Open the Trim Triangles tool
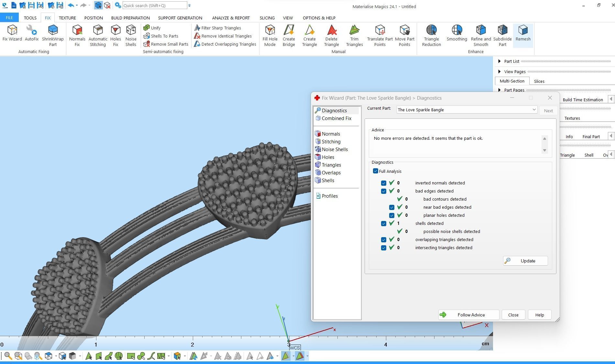The height and width of the screenshot is (364, 615). click(354, 36)
